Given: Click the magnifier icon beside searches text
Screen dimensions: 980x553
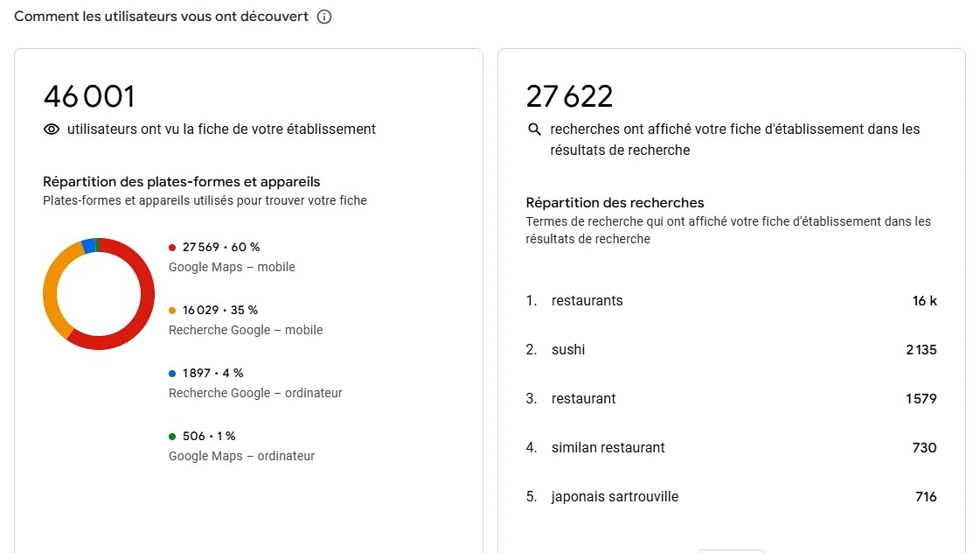Looking at the screenshot, I should pyautogui.click(x=535, y=129).
